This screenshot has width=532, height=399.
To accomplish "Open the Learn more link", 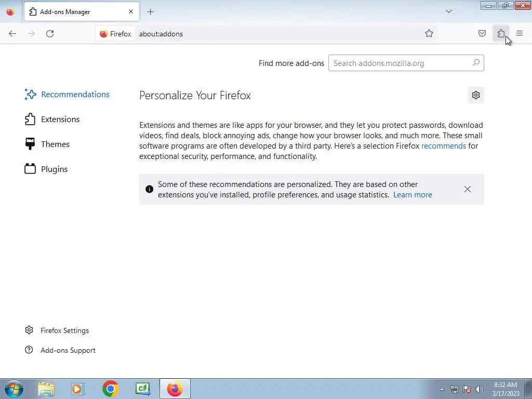I will 413,195.
